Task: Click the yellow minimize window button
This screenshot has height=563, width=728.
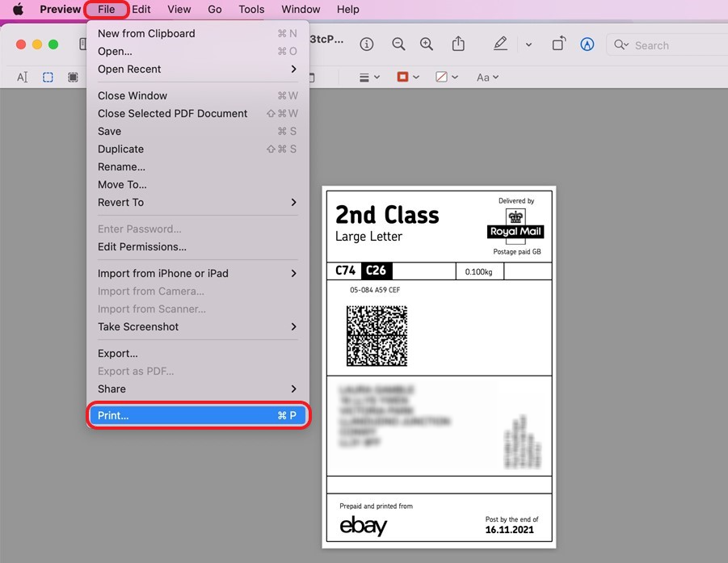Action: [37, 44]
